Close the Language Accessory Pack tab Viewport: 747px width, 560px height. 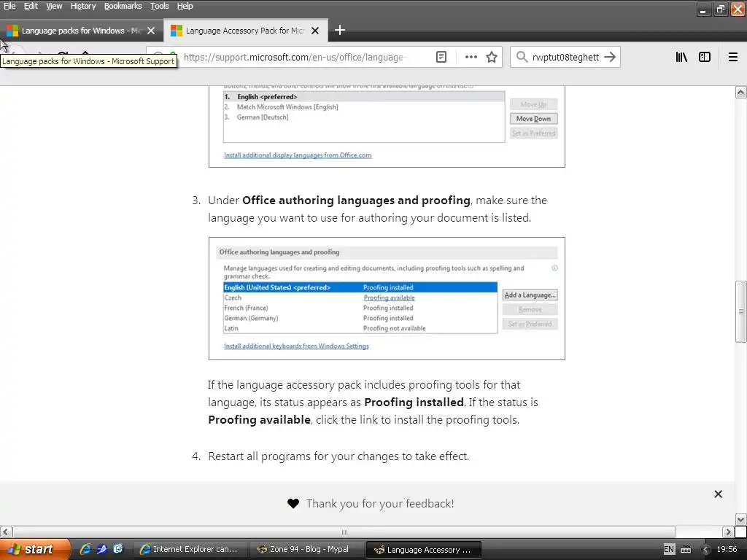pyautogui.click(x=315, y=31)
